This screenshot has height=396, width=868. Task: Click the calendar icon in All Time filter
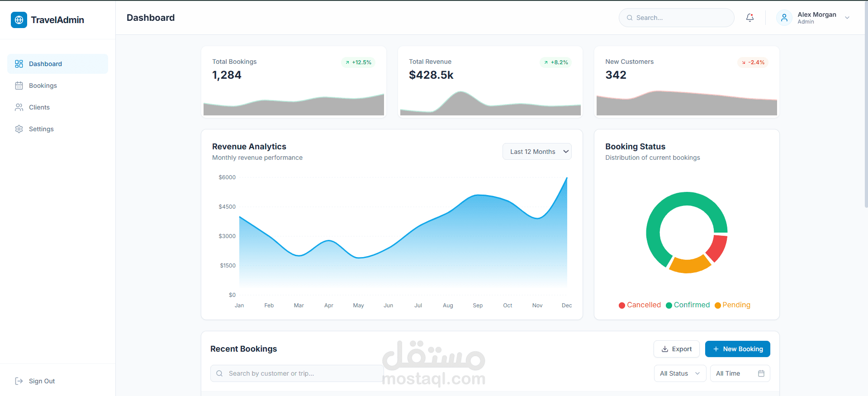pos(761,373)
